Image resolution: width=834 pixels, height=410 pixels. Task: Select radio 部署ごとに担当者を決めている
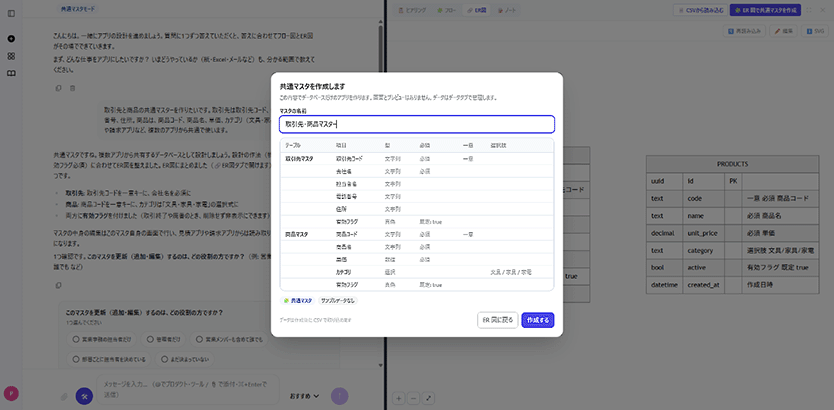[x=109, y=359]
